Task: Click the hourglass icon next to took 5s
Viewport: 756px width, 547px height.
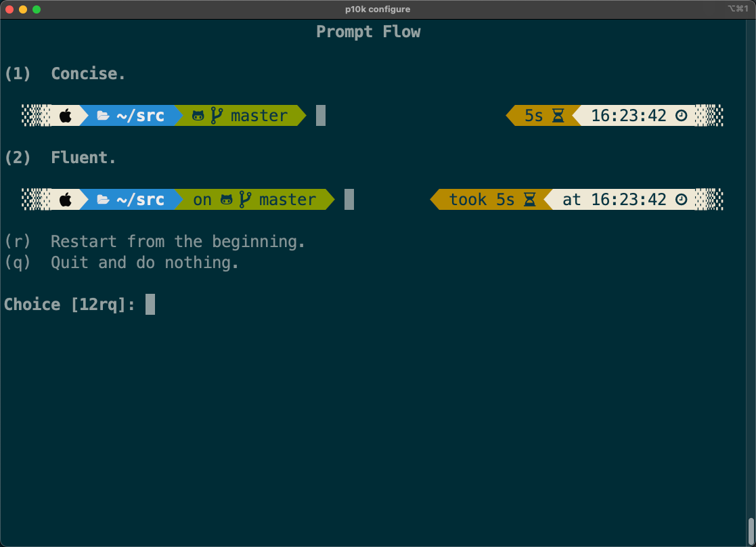Action: click(530, 200)
